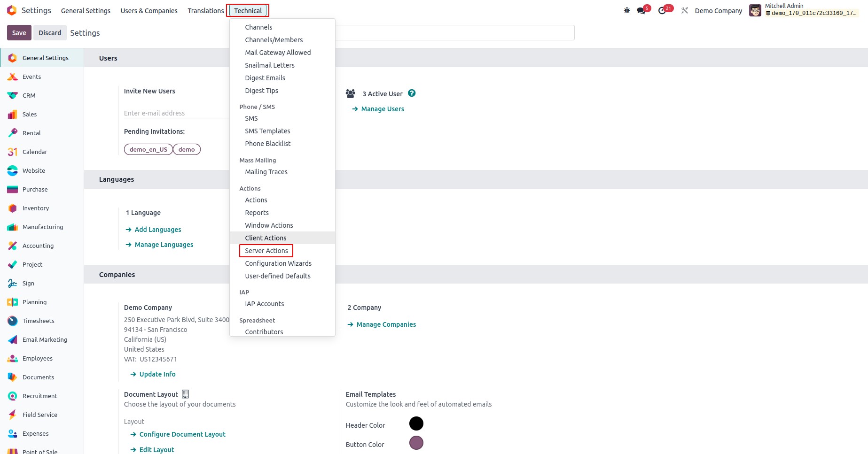Select the CRM icon in sidebar

[13, 95]
